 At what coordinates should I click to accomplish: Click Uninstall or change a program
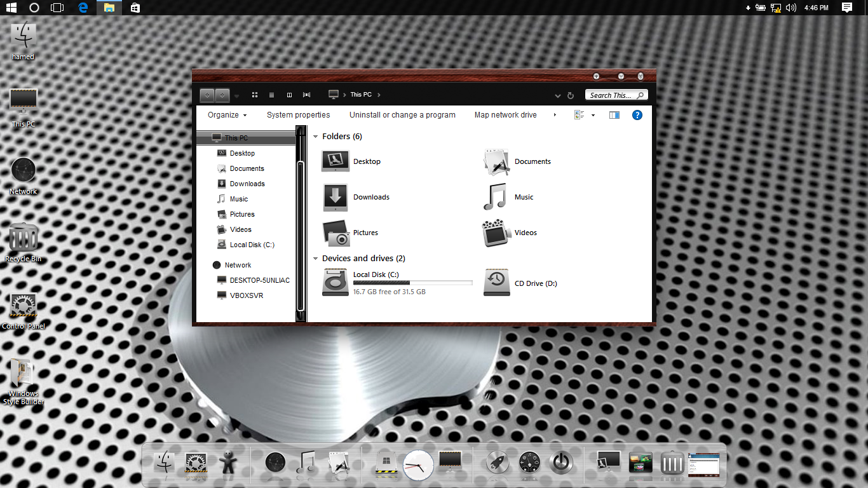coord(402,115)
